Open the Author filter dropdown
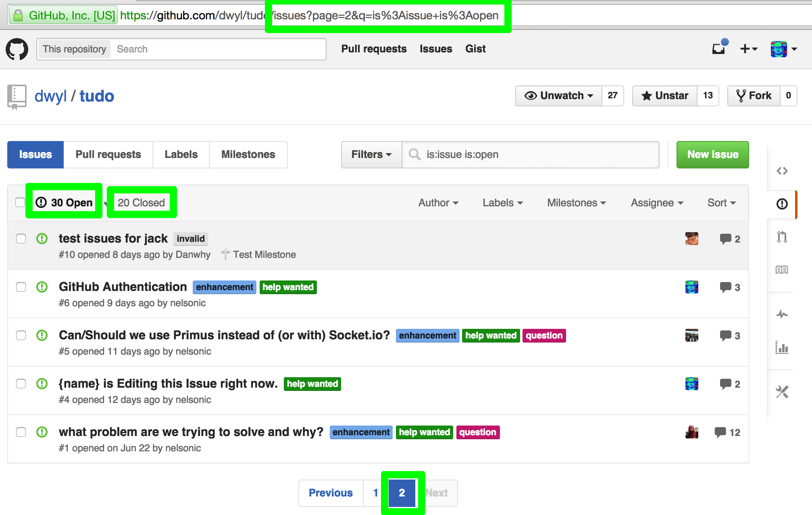Screen dimensions: 812x515 coord(438,203)
